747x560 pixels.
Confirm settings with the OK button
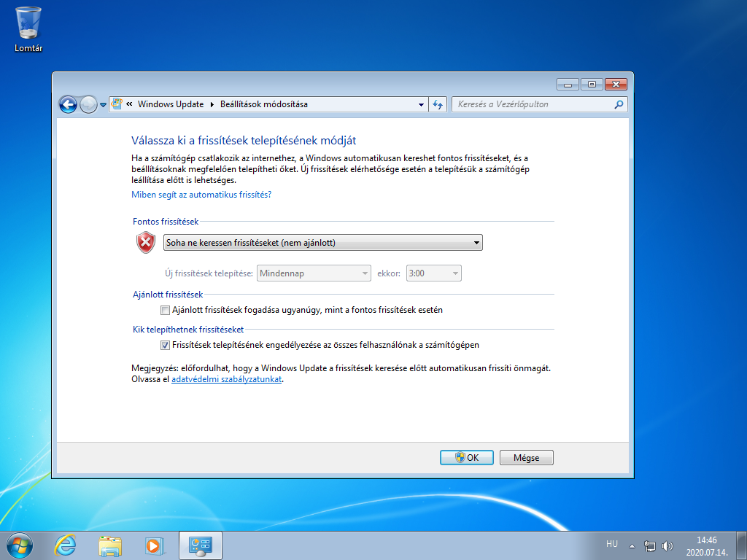[x=466, y=458]
